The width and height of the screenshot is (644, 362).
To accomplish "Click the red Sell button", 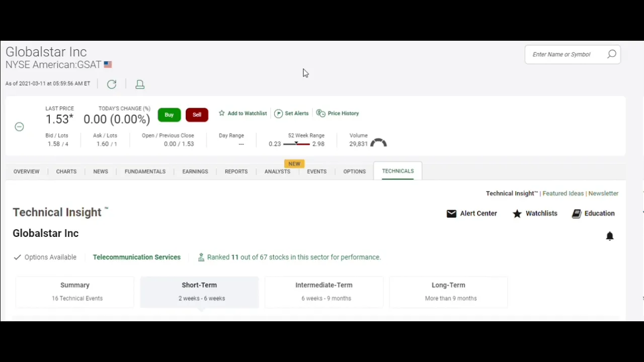I will 197,115.
